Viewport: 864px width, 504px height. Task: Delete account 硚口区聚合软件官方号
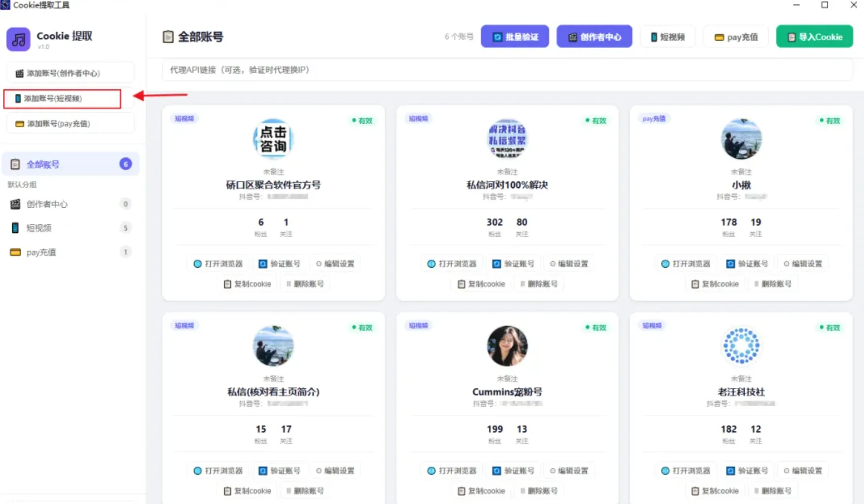tap(305, 284)
